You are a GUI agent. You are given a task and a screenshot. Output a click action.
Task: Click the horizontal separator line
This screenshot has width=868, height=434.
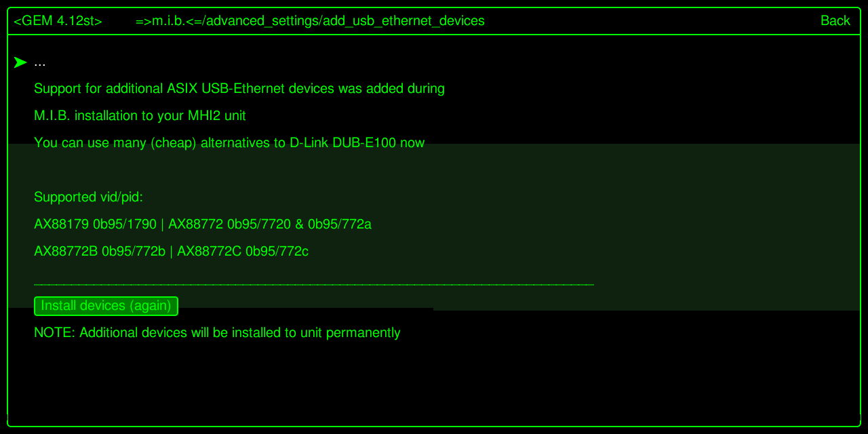tap(313, 285)
